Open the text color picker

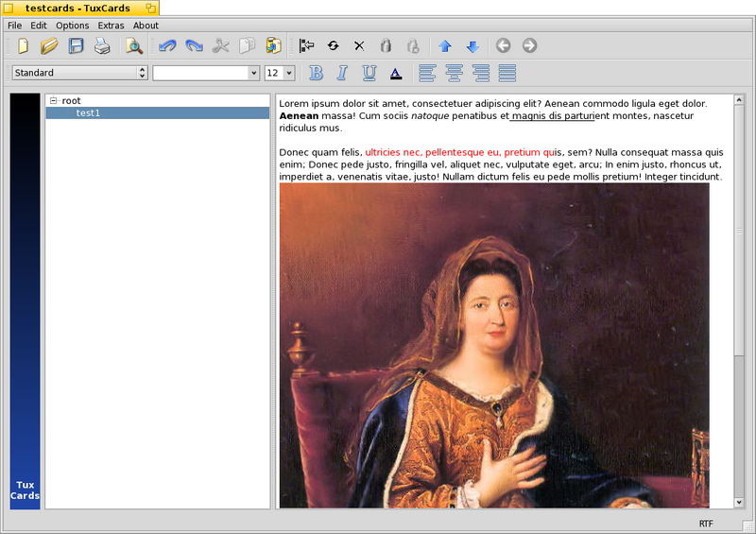[396, 74]
